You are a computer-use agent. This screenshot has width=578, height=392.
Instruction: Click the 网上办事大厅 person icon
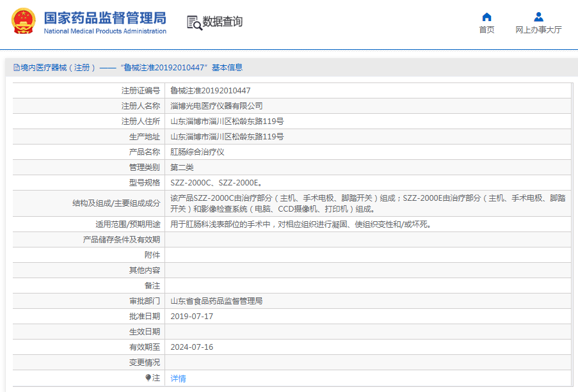[x=538, y=17]
